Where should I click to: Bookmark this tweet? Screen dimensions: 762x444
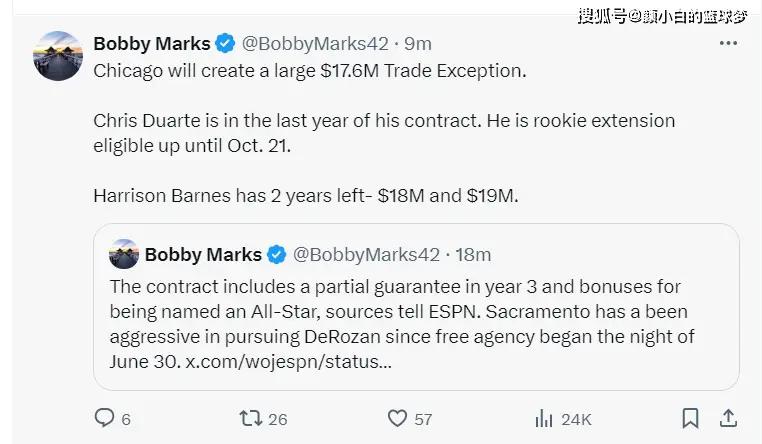(690, 417)
